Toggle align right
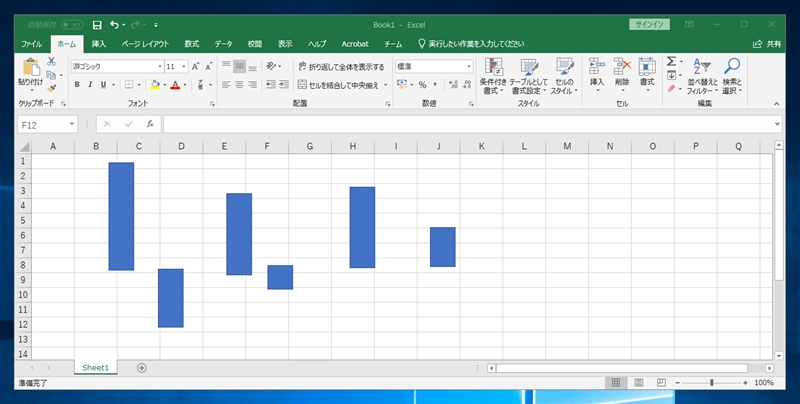800x404 pixels. pyautogui.click(x=253, y=85)
